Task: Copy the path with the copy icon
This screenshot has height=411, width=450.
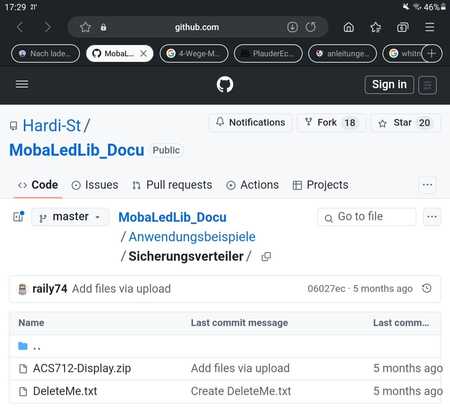Action: 266,256
